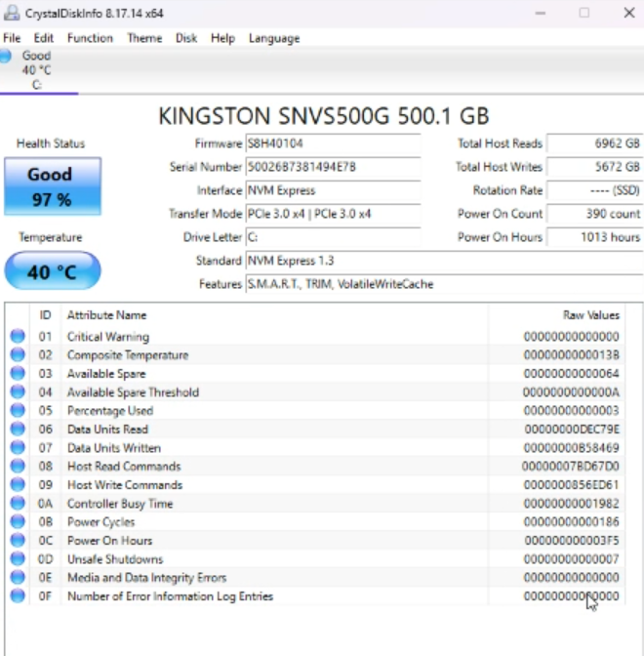Click the KINGSTON SNVS500G 500.1 GB title
Viewport: 644px width, 656px height.
pos(324,116)
